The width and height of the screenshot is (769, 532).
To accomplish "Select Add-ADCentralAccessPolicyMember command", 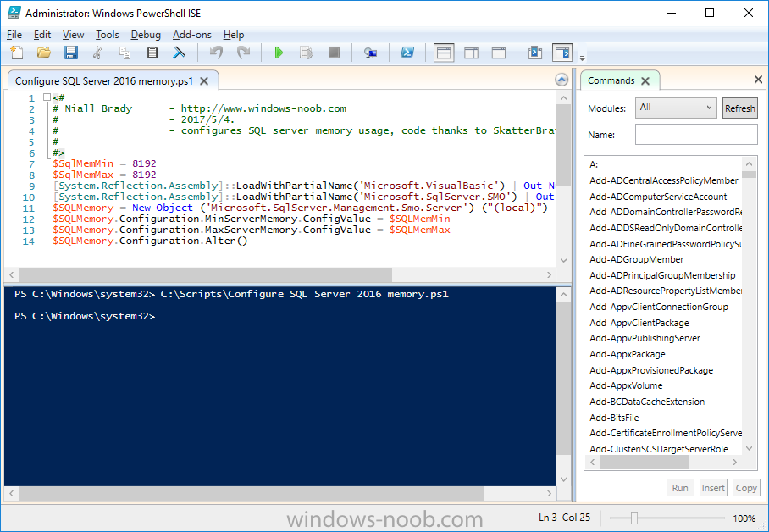I will [x=663, y=180].
